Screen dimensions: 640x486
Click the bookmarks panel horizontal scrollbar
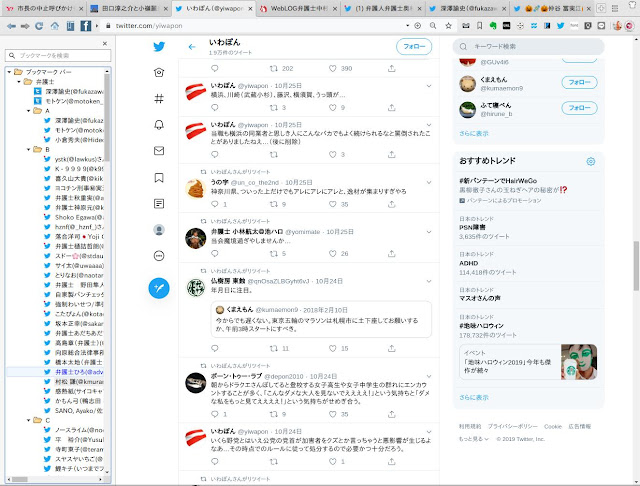[19, 479]
